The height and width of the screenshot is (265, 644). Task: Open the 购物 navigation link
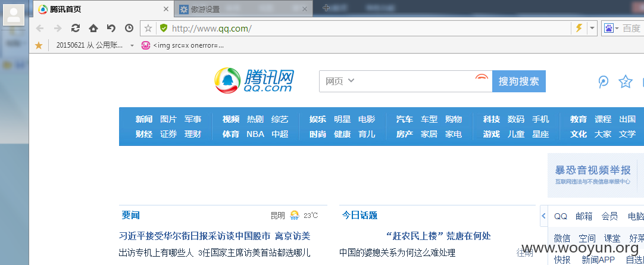pyautogui.click(x=454, y=119)
